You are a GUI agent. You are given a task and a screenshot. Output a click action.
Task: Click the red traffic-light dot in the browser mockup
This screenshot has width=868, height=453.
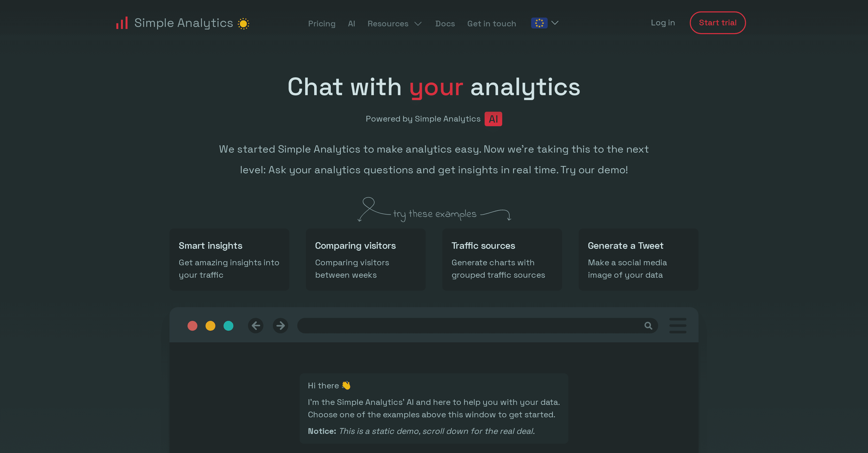[x=192, y=326]
